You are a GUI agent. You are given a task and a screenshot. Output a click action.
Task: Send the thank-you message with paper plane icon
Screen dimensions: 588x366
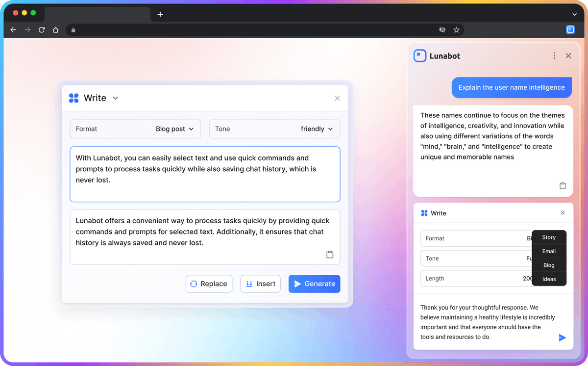pos(562,338)
